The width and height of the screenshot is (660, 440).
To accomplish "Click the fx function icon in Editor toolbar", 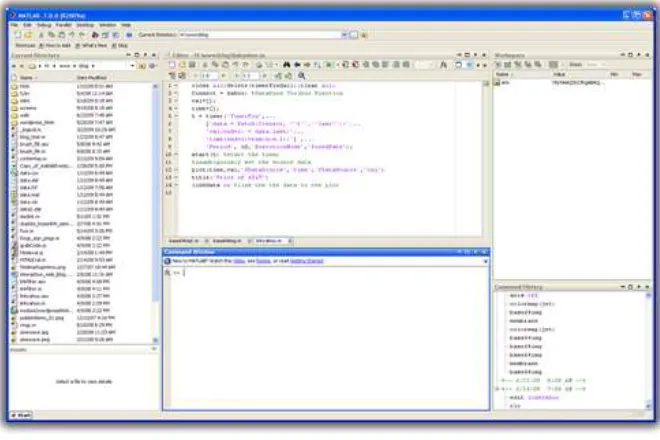I will click(x=443, y=65).
